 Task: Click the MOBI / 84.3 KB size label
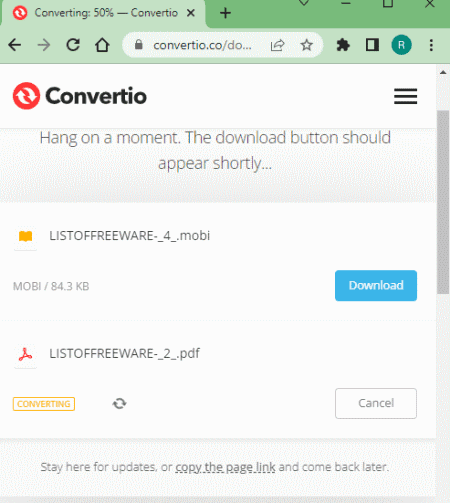click(51, 286)
